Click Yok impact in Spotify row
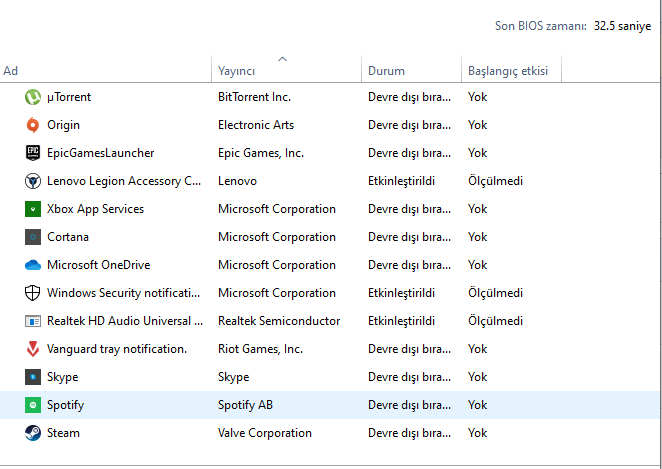The height and width of the screenshot is (469, 662). 478,405
